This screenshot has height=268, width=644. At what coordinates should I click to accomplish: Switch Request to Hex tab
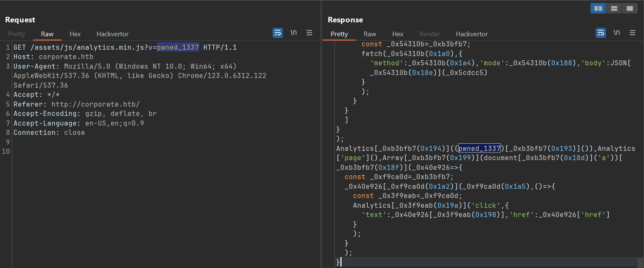coord(75,34)
